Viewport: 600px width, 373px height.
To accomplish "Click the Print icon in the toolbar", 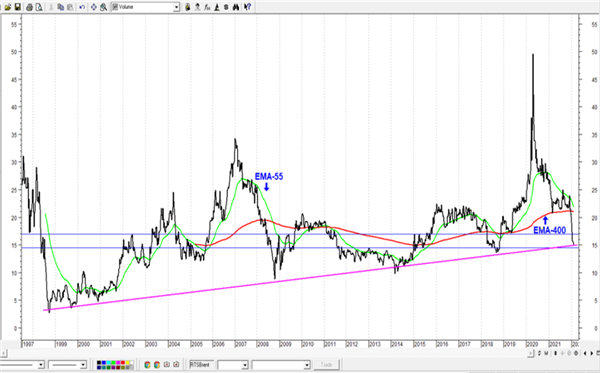I will point(29,7).
